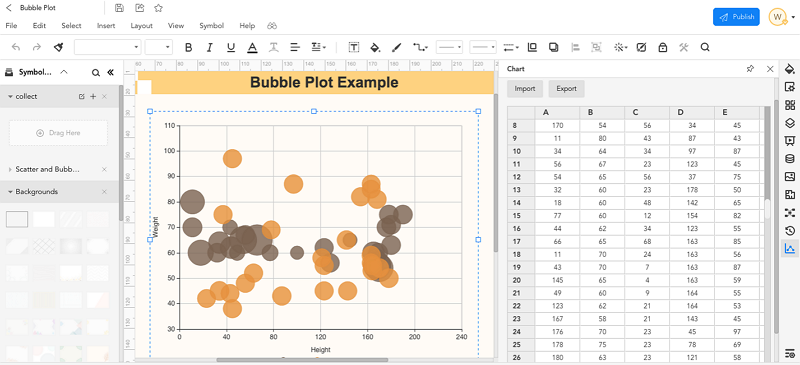The width and height of the screenshot is (800, 365).
Task: Toggle italic text formatting
Action: tap(209, 47)
